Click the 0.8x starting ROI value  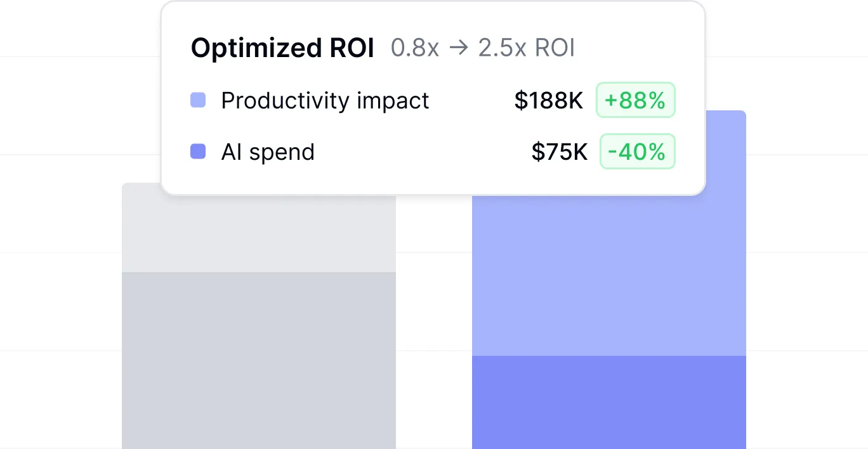click(x=415, y=48)
